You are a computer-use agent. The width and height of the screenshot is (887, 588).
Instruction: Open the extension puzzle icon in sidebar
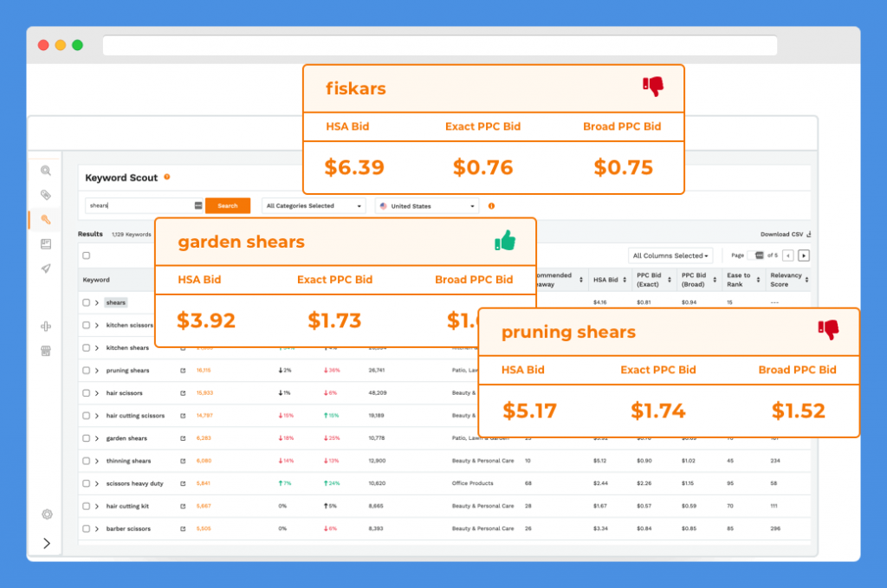pyautogui.click(x=46, y=326)
